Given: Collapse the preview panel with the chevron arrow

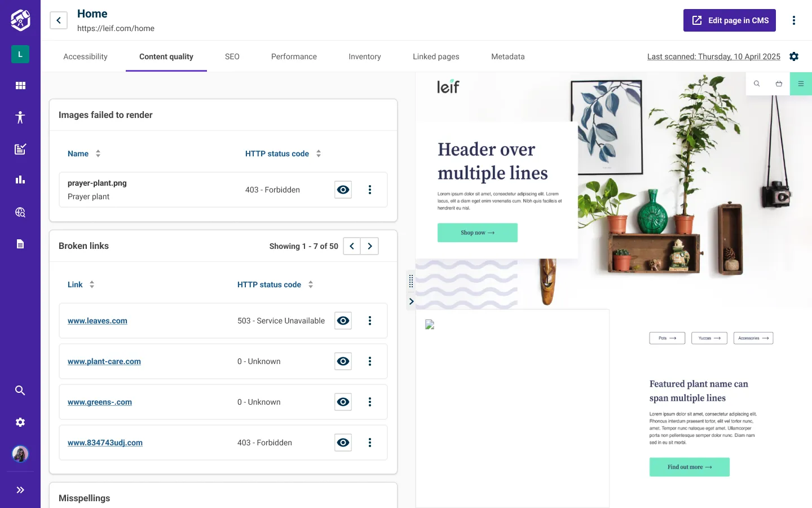Looking at the screenshot, I should pyautogui.click(x=411, y=301).
